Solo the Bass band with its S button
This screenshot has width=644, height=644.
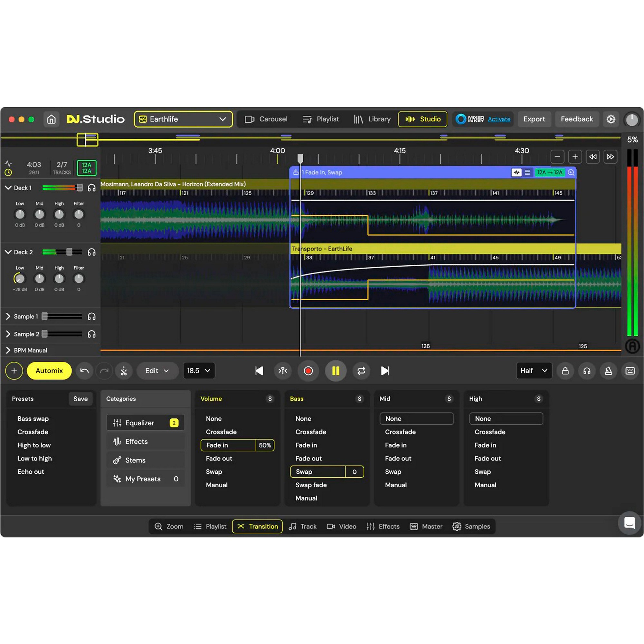(359, 399)
